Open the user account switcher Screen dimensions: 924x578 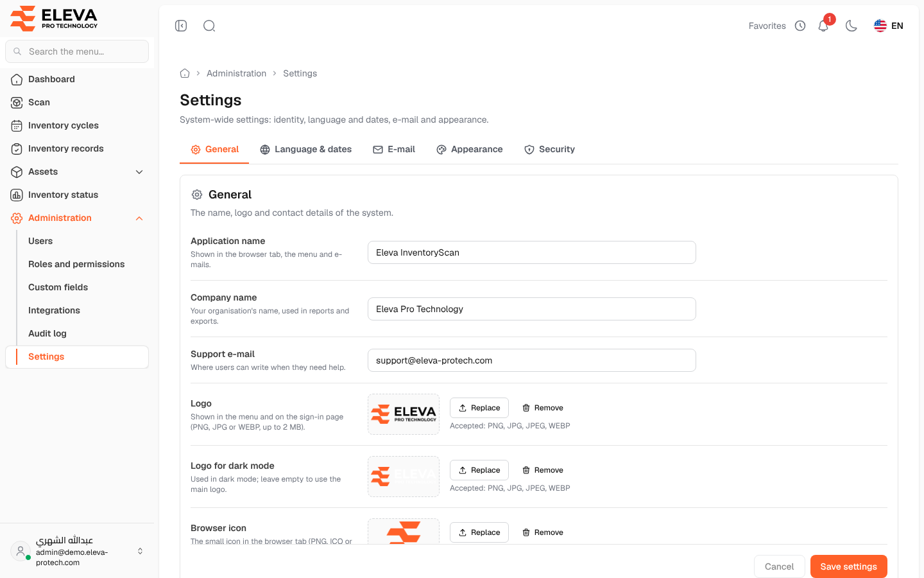[77, 551]
